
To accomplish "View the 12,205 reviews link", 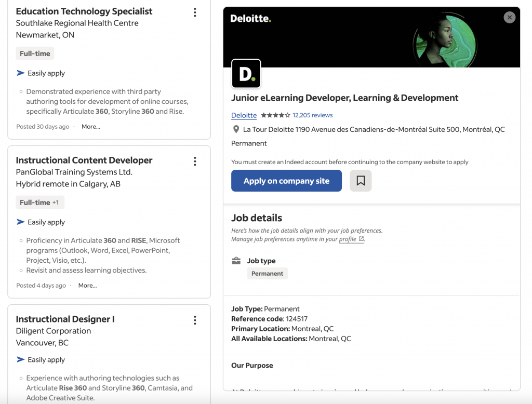I will click(x=312, y=115).
